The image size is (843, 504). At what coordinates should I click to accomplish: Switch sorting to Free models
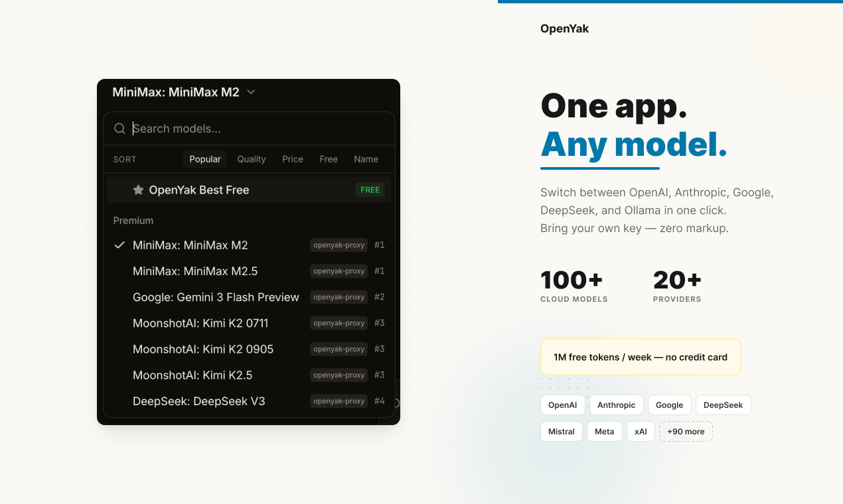point(329,159)
